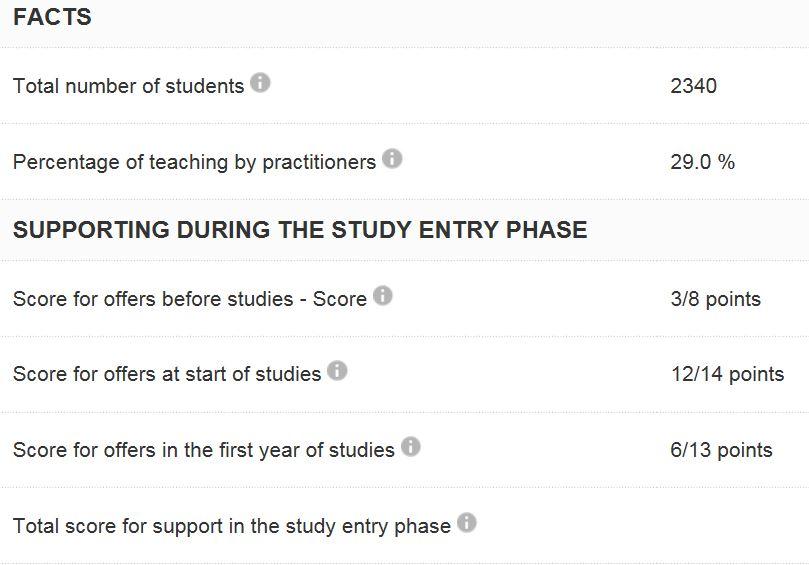Click the 3/8 points score

715,299
